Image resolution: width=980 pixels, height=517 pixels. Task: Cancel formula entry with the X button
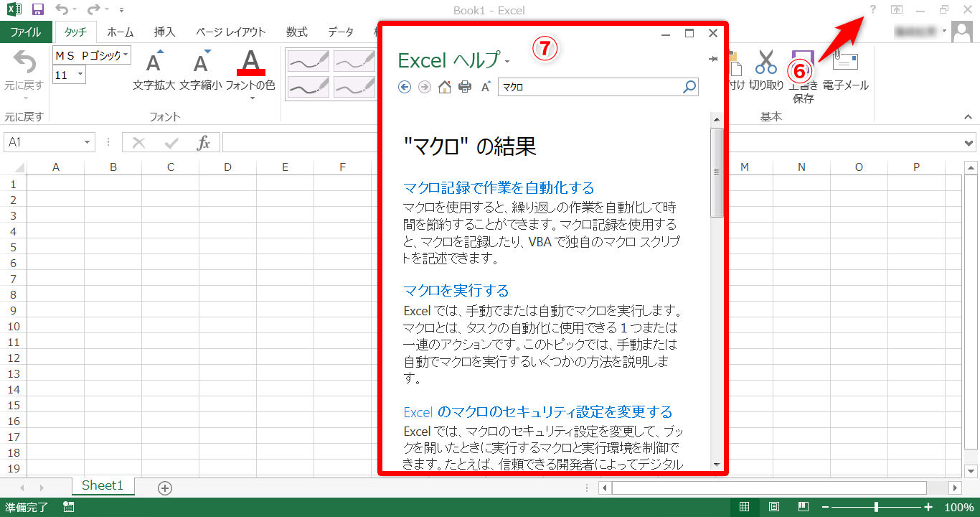pyautogui.click(x=138, y=142)
